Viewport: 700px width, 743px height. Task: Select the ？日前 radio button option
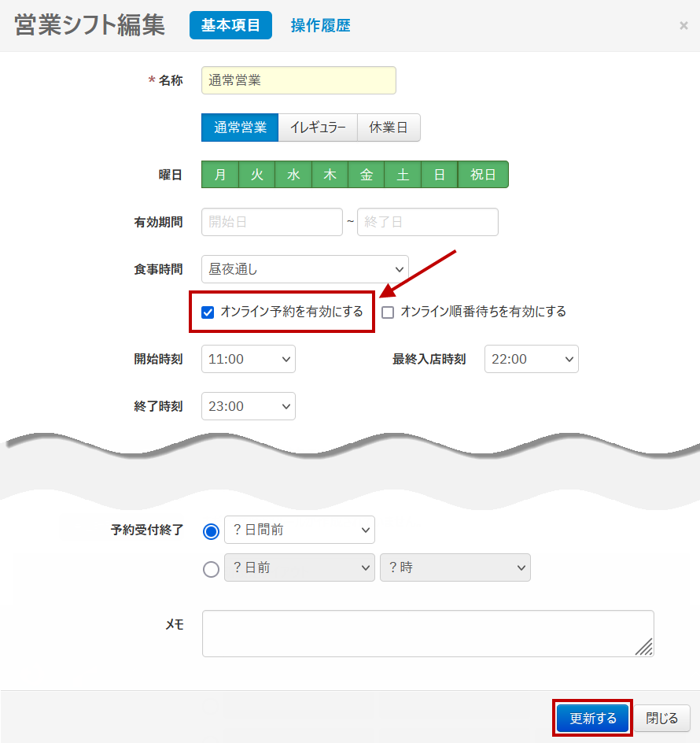point(212,569)
